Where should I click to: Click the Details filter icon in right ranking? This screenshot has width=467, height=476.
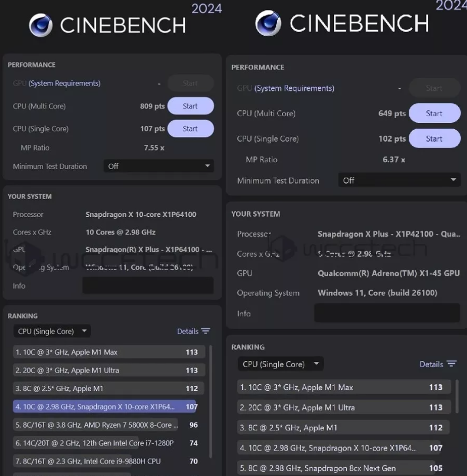coord(451,363)
